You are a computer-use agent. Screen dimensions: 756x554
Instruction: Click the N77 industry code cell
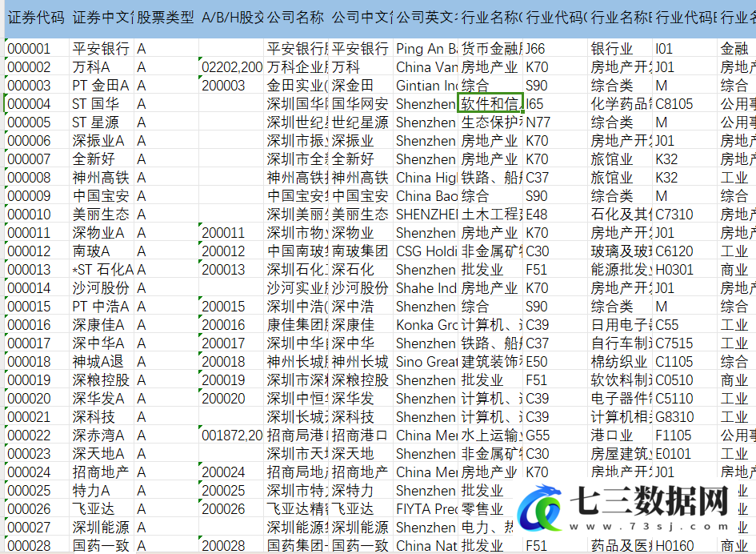pos(555,122)
